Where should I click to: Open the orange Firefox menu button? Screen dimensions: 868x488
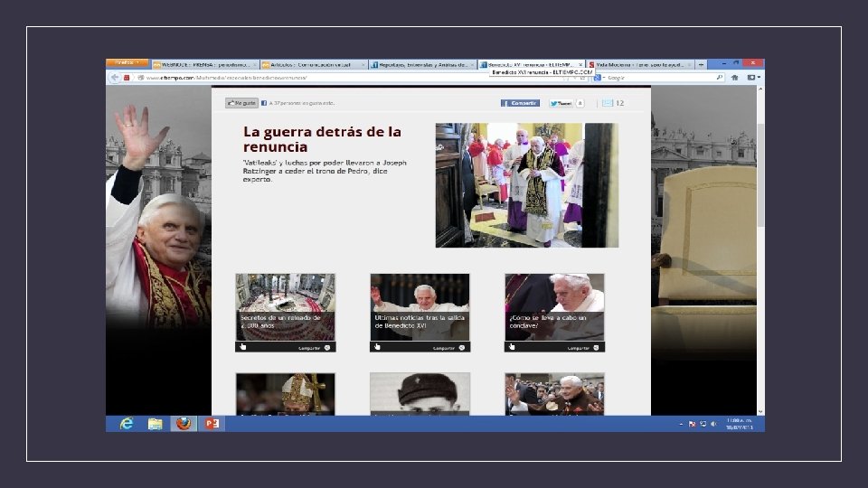coord(127,62)
